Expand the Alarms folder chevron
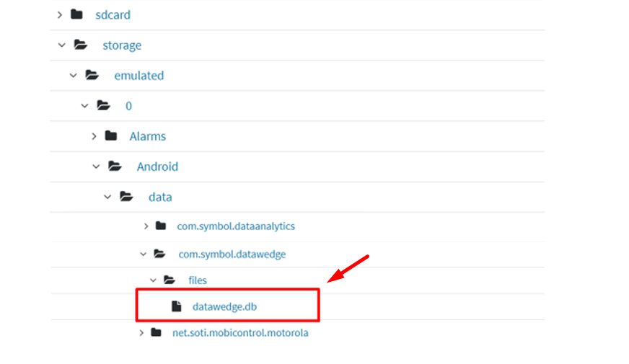 pyautogui.click(x=94, y=136)
